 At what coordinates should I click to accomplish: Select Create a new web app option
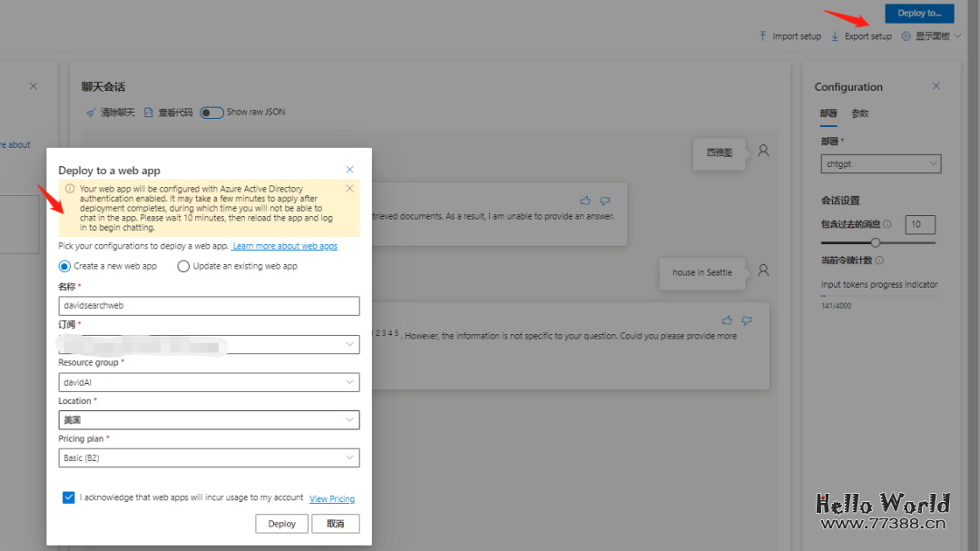point(64,266)
